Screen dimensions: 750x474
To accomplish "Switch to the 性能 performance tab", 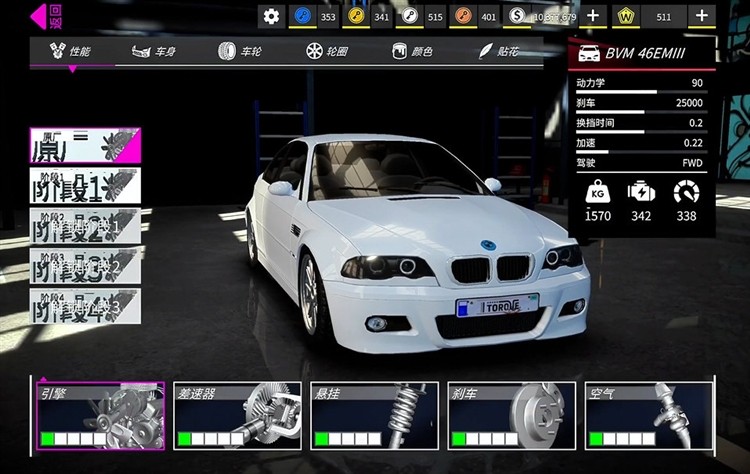I will (x=71, y=51).
